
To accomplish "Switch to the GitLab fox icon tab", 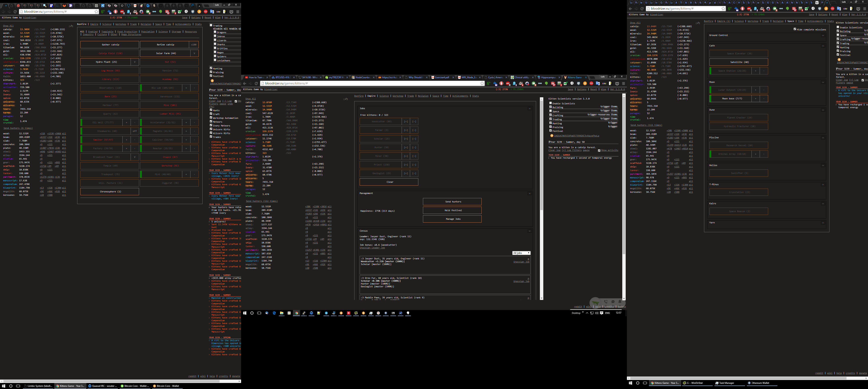I will pyautogui.click(x=64, y=6).
